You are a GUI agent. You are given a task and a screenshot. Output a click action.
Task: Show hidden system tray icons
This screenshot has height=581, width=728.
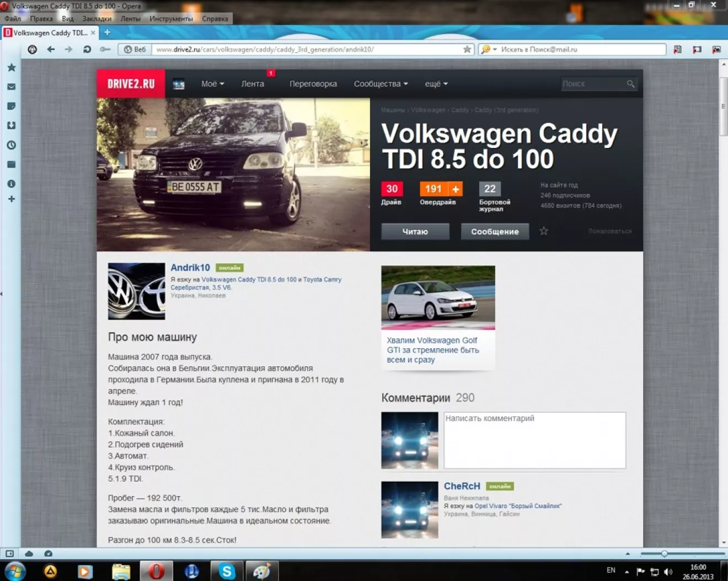(x=627, y=572)
